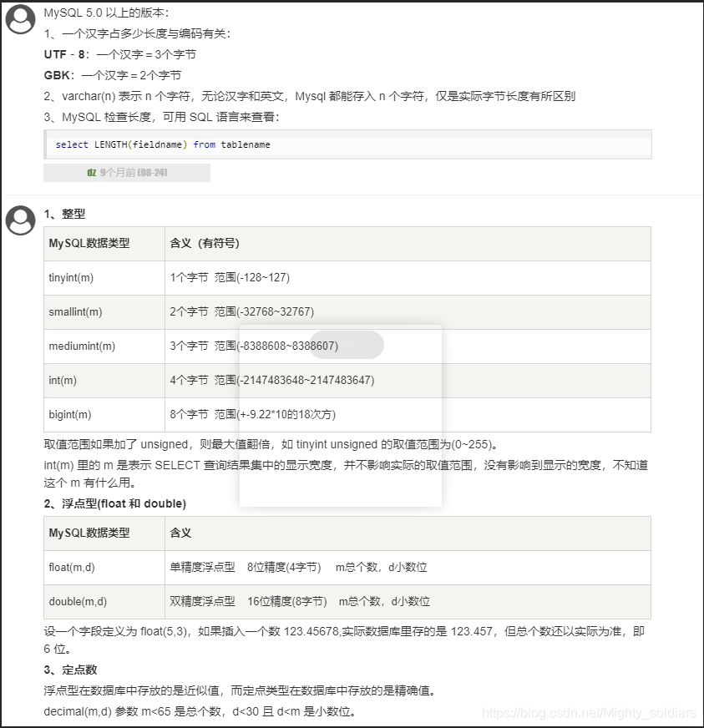Select the 'bigint(m)' table cell

pos(104,415)
